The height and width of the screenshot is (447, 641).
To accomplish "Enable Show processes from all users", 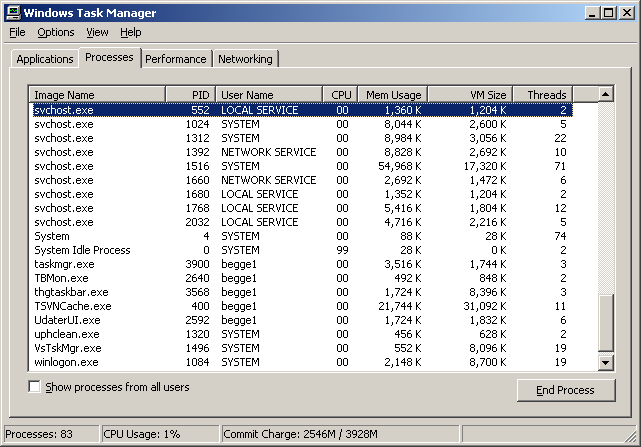I will pos(35,386).
